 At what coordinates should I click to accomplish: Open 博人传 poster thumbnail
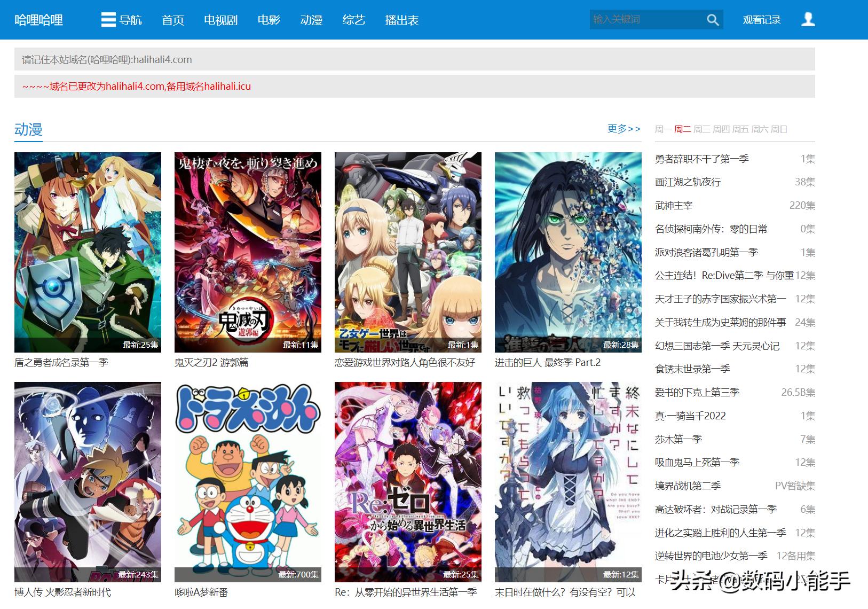click(x=88, y=482)
